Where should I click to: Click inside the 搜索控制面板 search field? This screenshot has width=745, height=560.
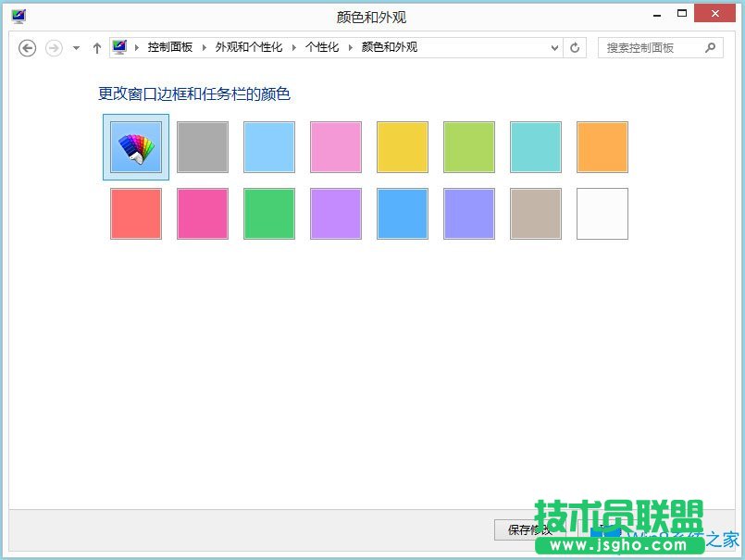click(x=648, y=47)
